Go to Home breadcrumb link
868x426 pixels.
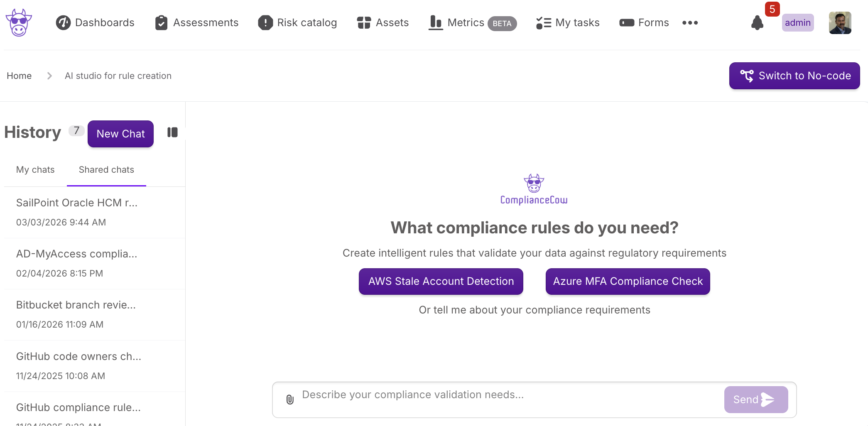(19, 76)
